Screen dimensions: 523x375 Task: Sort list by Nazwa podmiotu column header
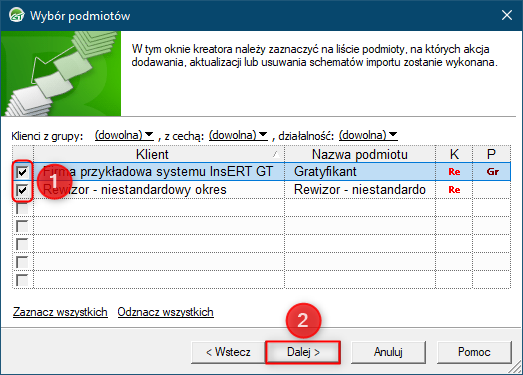tap(360, 154)
